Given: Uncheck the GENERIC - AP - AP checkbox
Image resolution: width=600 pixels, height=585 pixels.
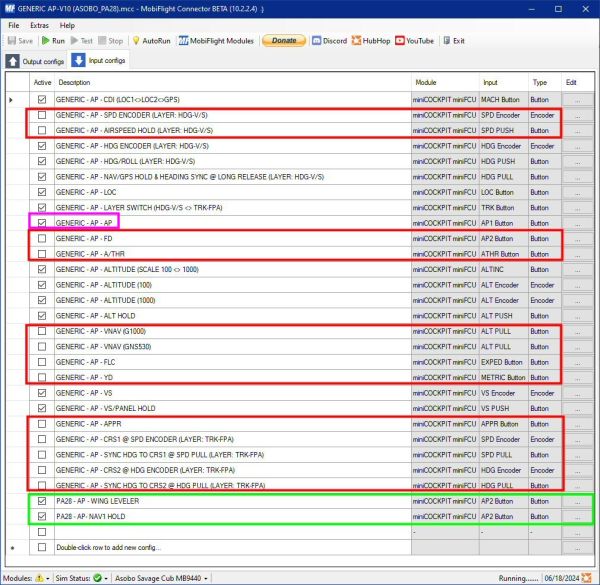Looking at the screenshot, I should 42,223.
